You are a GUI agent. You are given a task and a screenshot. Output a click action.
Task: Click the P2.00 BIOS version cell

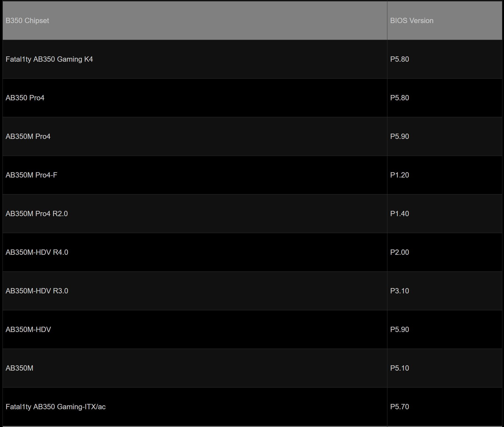click(399, 252)
